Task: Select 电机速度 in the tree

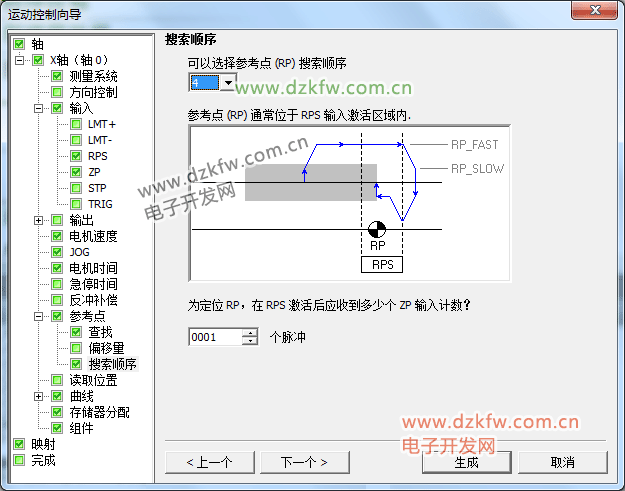Action: tap(93, 236)
